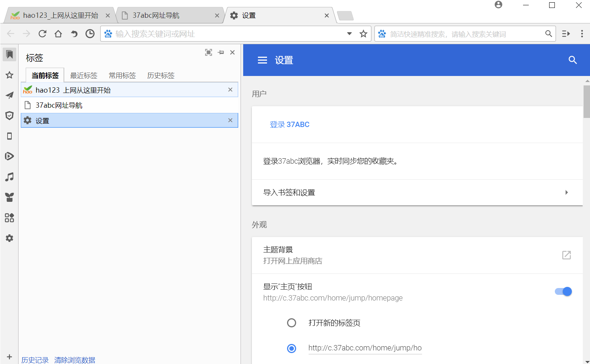Click the 登录 37ABC link
The height and width of the screenshot is (364, 590).
coord(290,124)
